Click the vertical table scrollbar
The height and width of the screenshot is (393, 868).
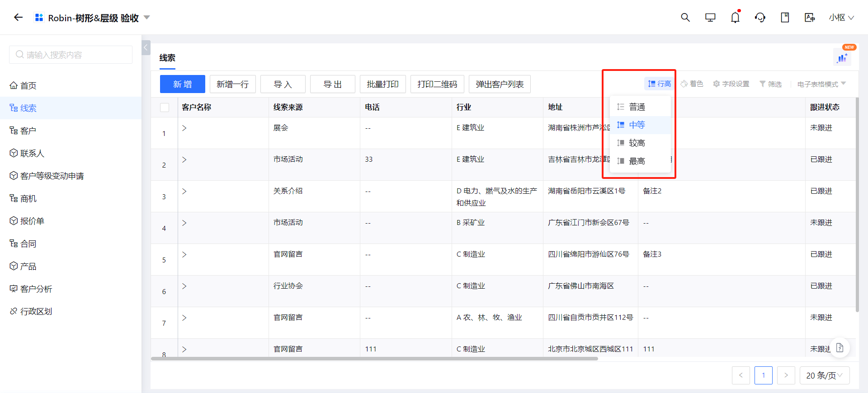857,204
